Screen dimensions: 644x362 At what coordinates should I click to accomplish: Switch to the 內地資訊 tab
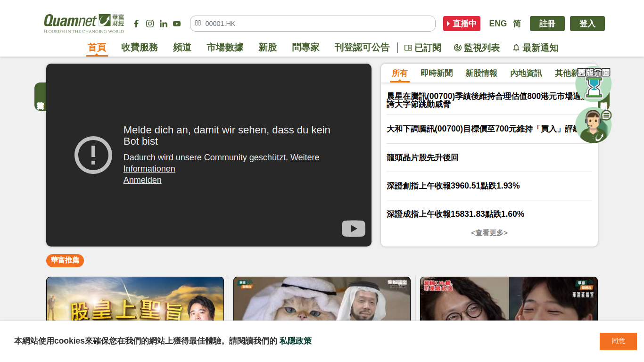coord(526,73)
